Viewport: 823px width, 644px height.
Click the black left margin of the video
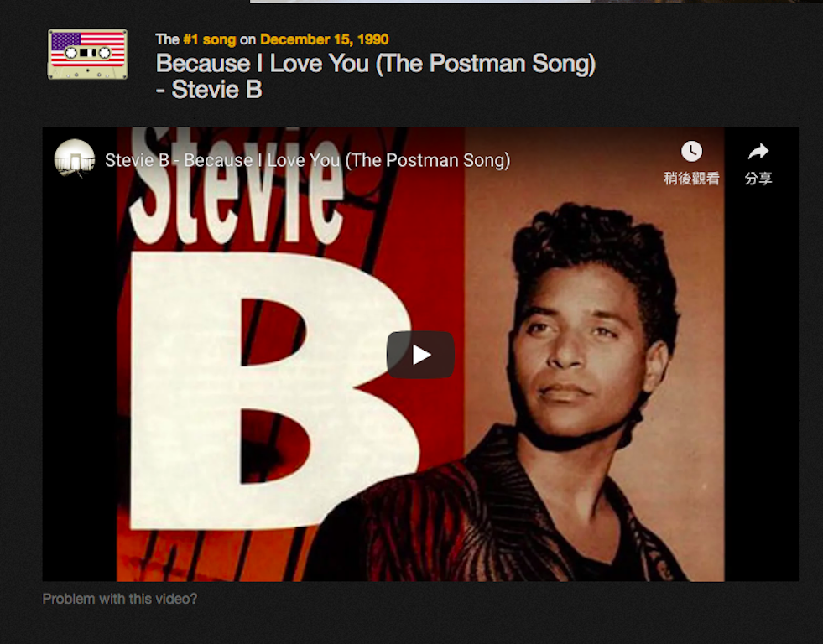click(79, 377)
